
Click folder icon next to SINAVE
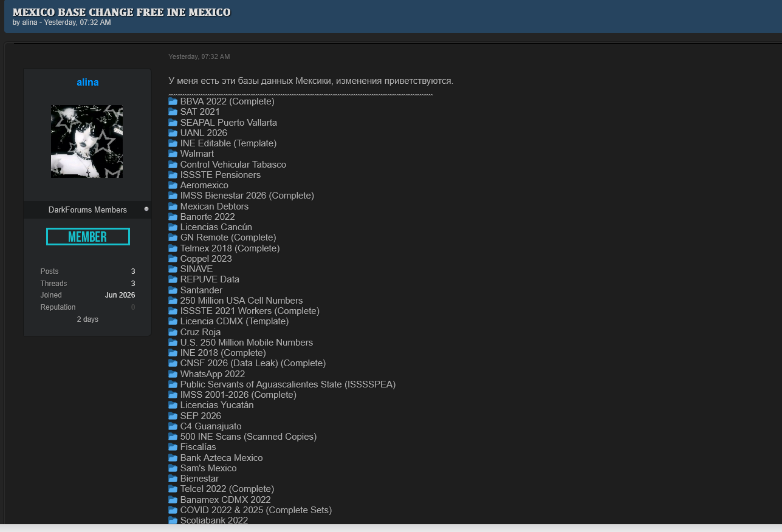pos(173,269)
